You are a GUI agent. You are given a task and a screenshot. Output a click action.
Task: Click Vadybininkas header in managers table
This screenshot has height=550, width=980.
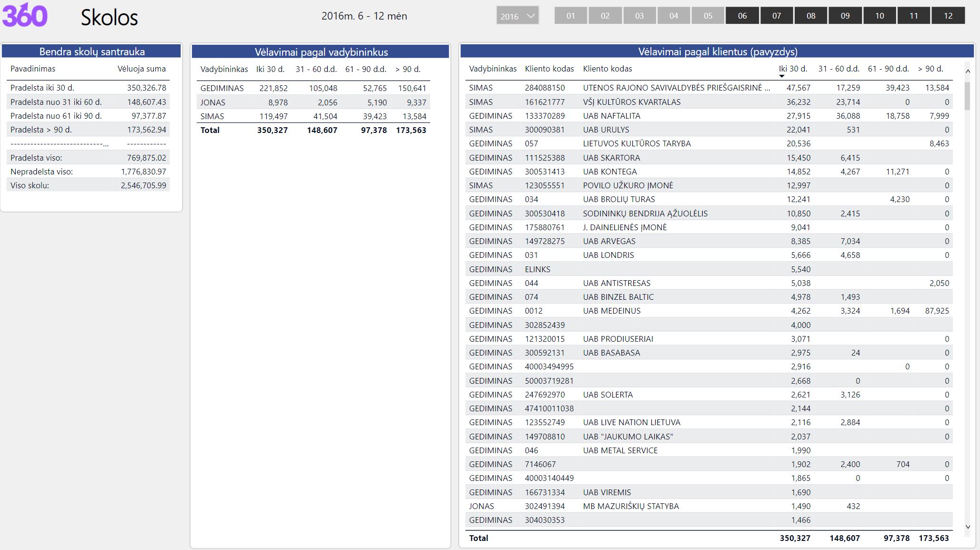click(224, 69)
